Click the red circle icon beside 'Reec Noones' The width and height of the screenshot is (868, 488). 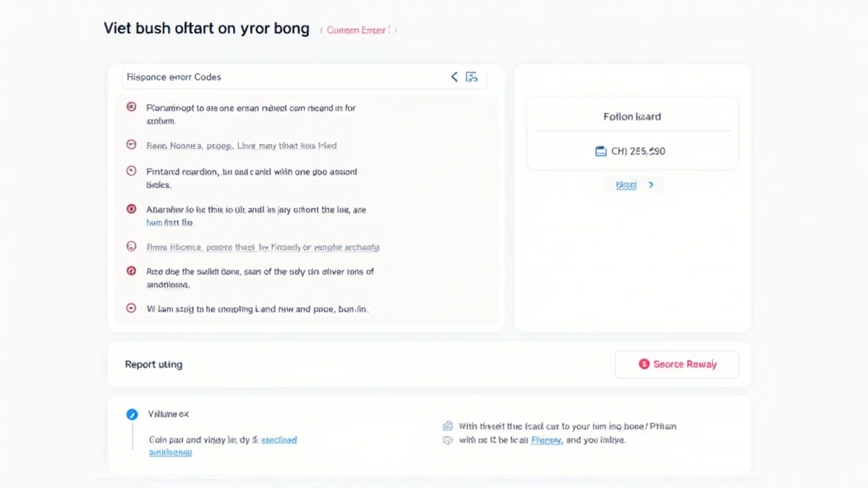coord(131,145)
